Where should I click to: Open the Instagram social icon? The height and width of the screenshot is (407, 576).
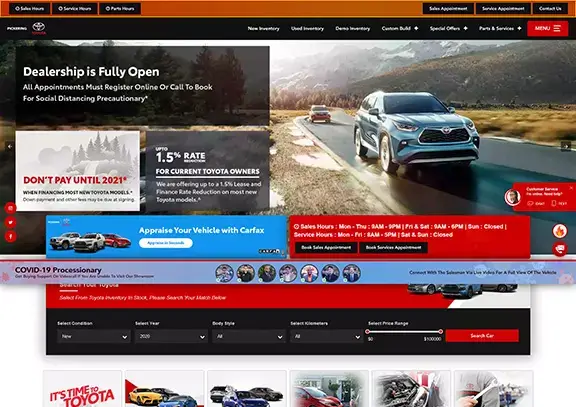click(x=10, y=208)
